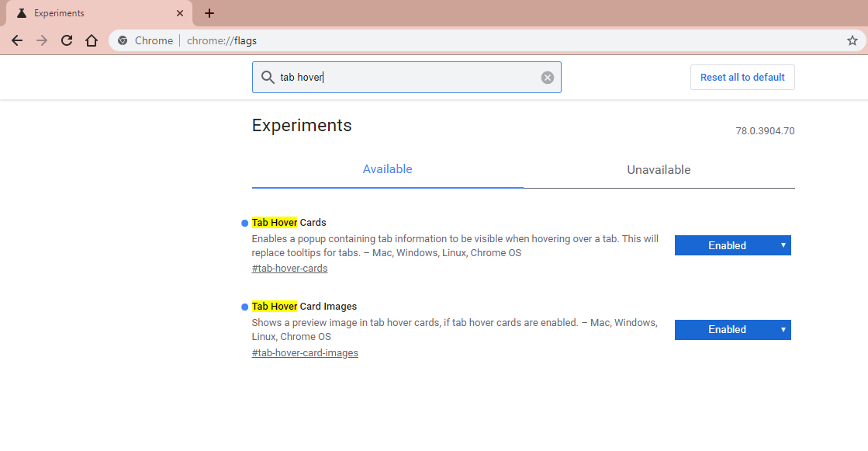
Task: Clear the flags search with X icon
Action: click(548, 78)
